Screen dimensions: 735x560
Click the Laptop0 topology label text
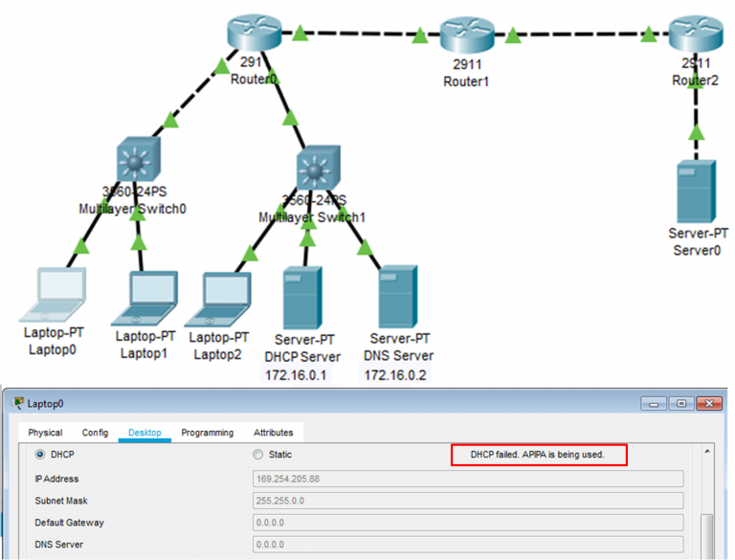click(53, 349)
